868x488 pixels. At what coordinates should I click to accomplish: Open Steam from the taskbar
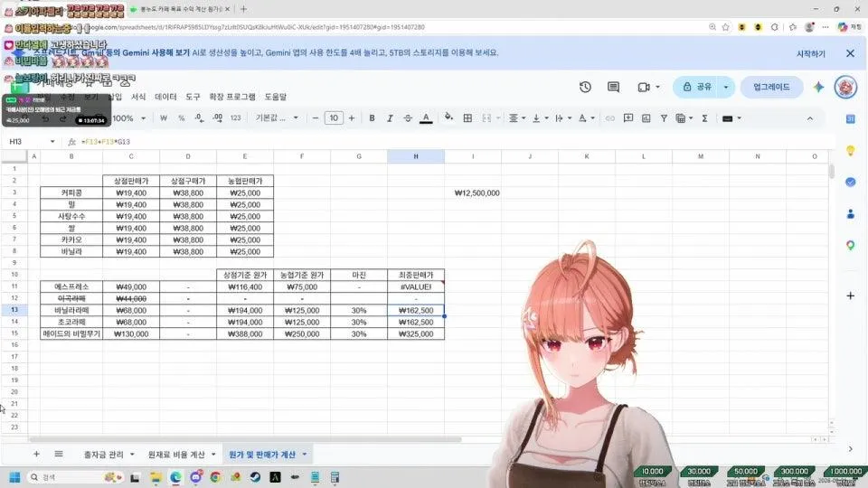(255, 477)
